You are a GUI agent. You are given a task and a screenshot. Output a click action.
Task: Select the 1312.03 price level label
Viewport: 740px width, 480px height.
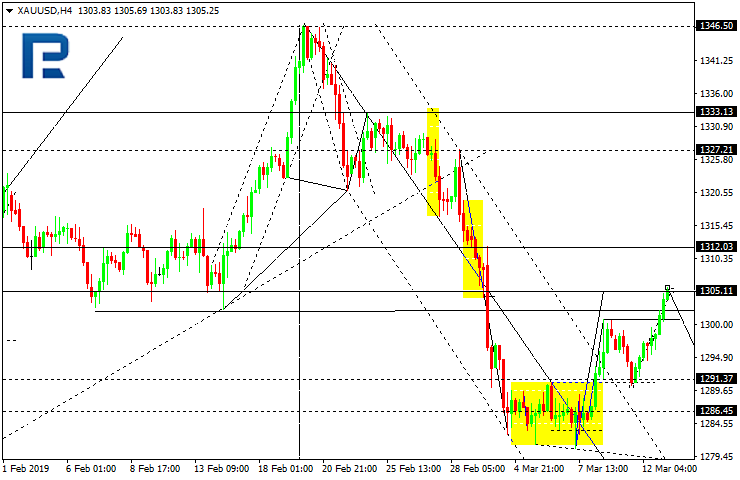click(x=717, y=247)
